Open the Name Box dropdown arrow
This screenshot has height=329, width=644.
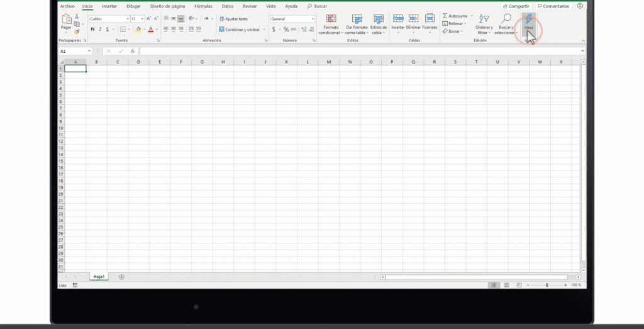click(89, 52)
